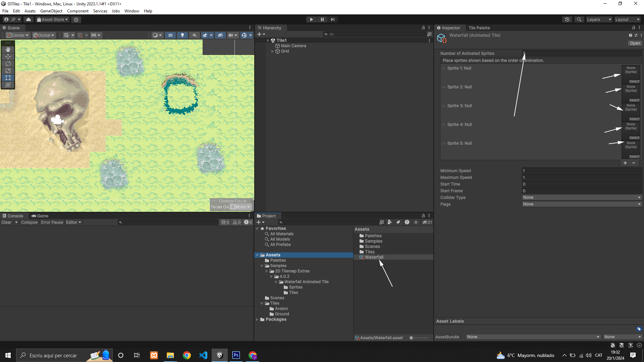Select the Move tool in Scene

point(8,57)
